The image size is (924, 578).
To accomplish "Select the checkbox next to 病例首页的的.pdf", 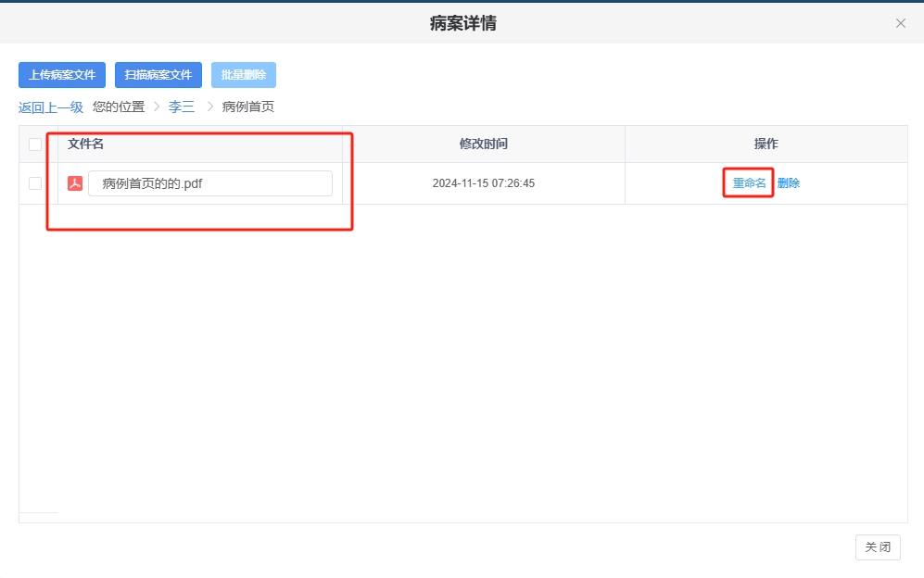I will pos(35,182).
